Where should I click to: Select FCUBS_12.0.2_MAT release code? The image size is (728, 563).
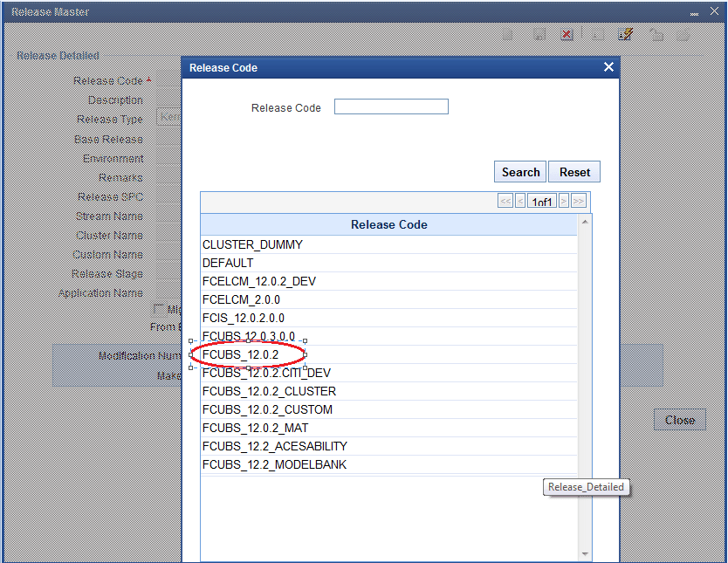(389, 428)
